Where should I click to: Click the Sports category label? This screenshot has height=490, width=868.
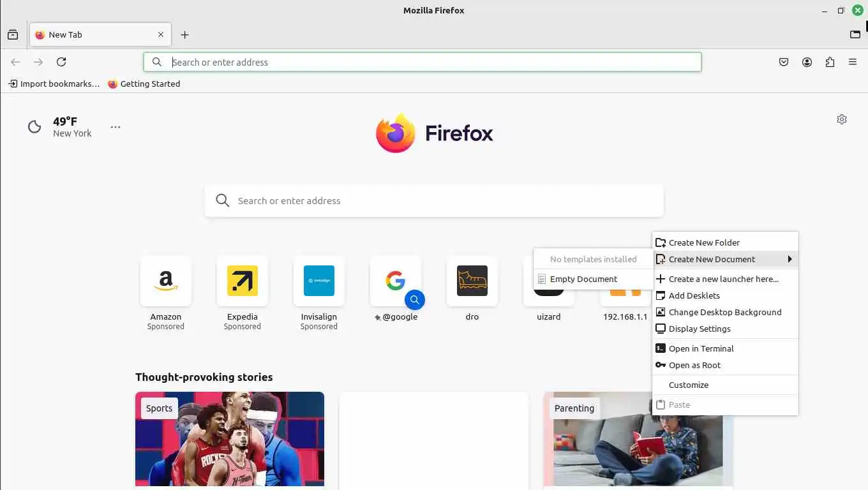(159, 408)
